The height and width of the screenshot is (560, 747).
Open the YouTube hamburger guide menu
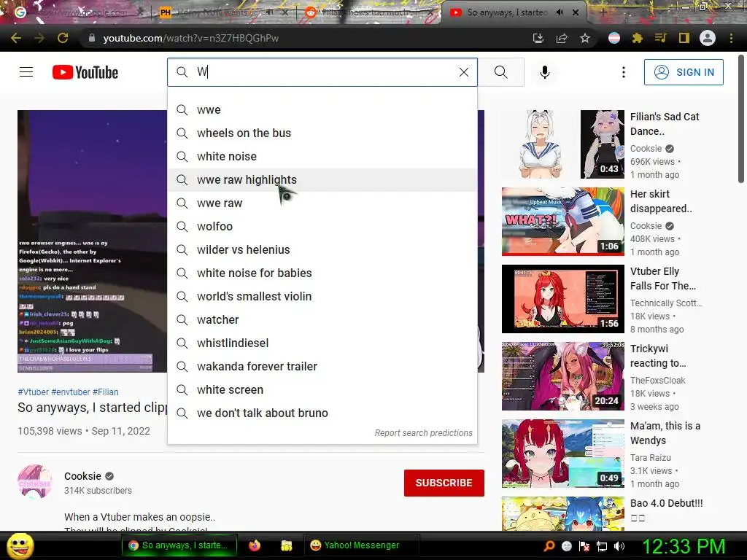coord(26,72)
